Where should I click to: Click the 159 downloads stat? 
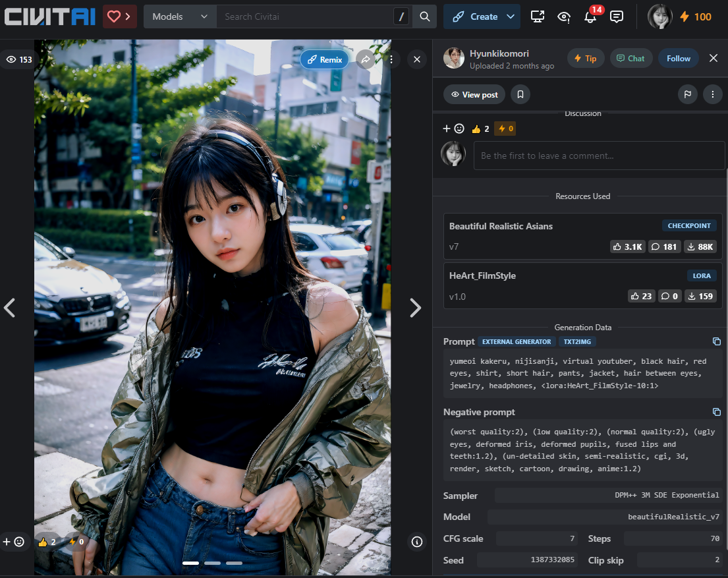700,297
